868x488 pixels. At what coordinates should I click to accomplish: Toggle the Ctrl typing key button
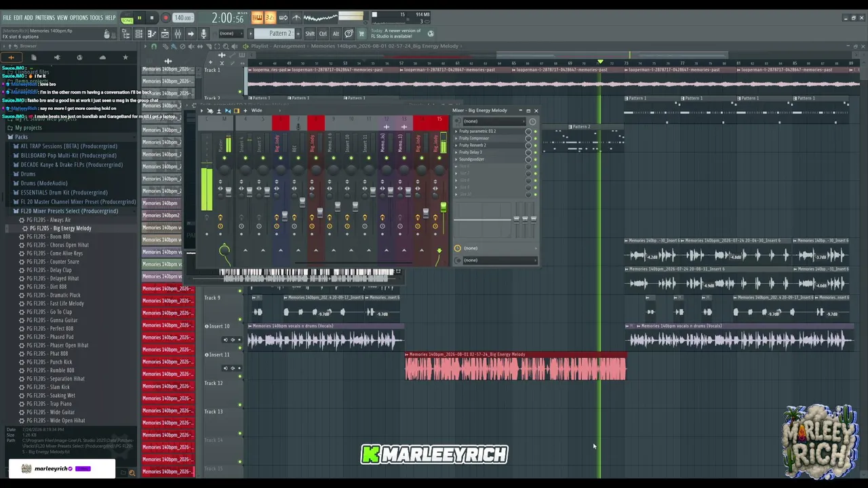point(323,33)
